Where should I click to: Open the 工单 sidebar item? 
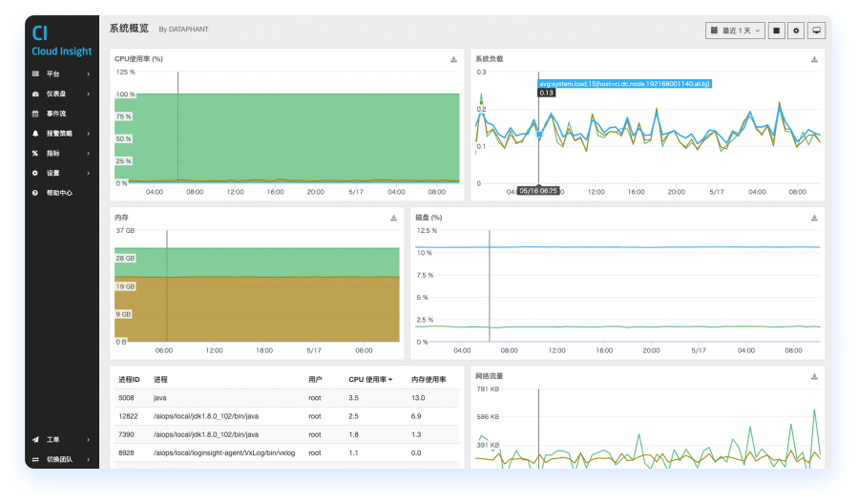pyautogui.click(x=61, y=439)
